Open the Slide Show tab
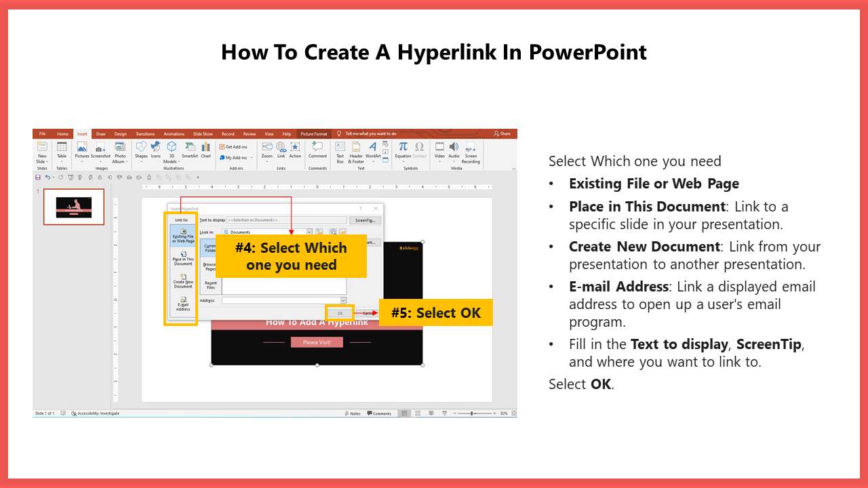Viewport: 868px width, 488px height. 203,134
